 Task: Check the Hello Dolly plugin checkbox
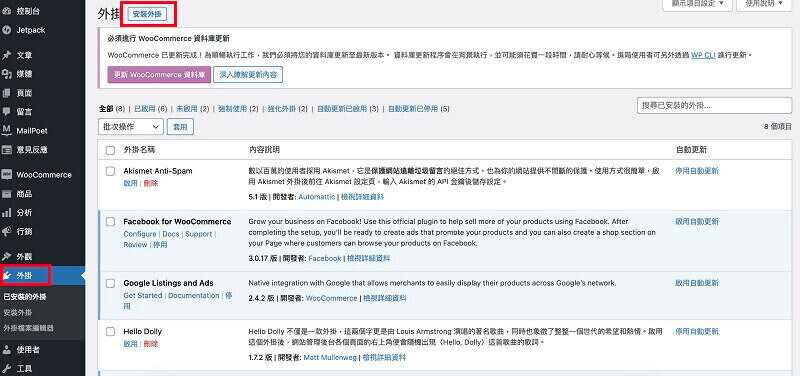coord(110,332)
